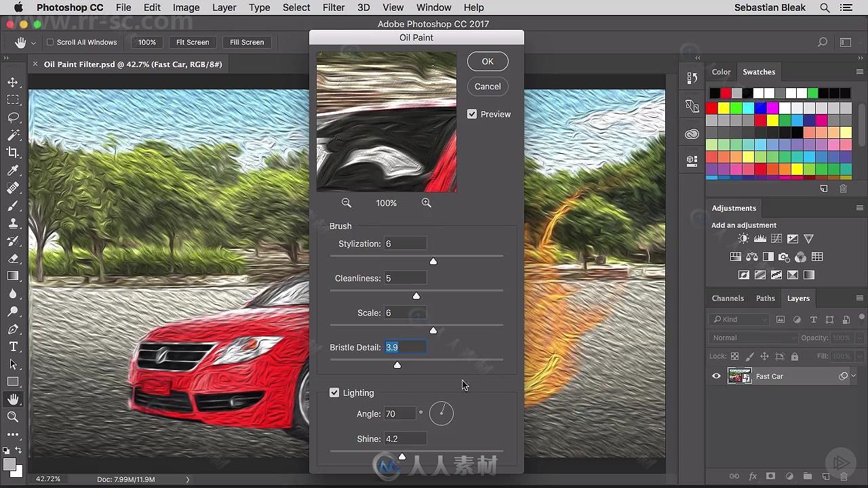Expand the Fast Car smart filters chevron
868x488 pixels.
[x=854, y=376]
